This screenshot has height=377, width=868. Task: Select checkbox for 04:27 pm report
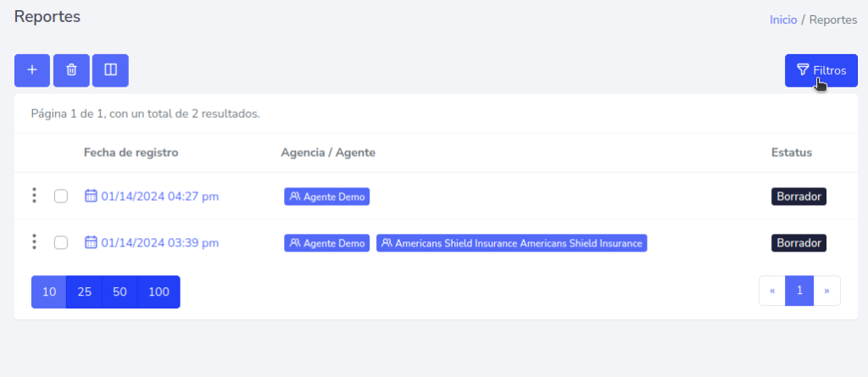[61, 197]
